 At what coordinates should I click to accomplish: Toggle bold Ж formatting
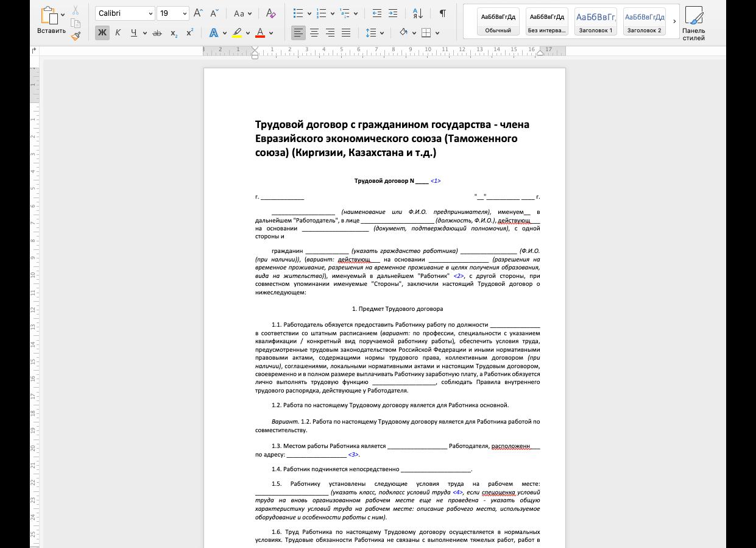(102, 33)
